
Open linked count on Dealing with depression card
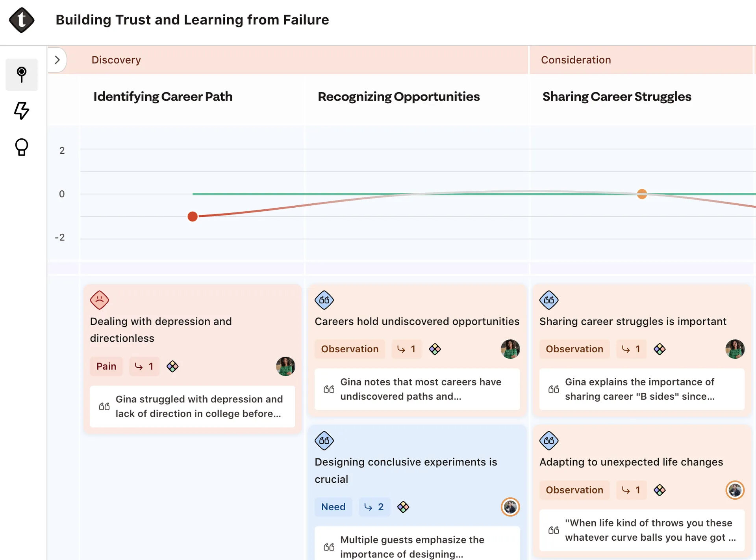(x=144, y=367)
